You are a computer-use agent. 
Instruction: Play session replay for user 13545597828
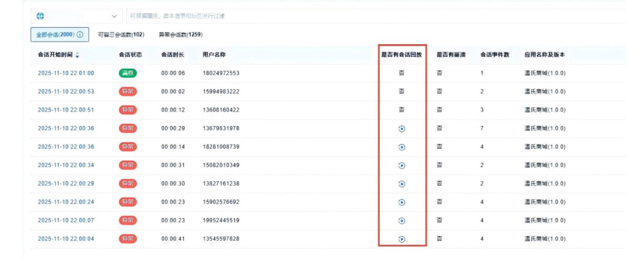click(401, 239)
